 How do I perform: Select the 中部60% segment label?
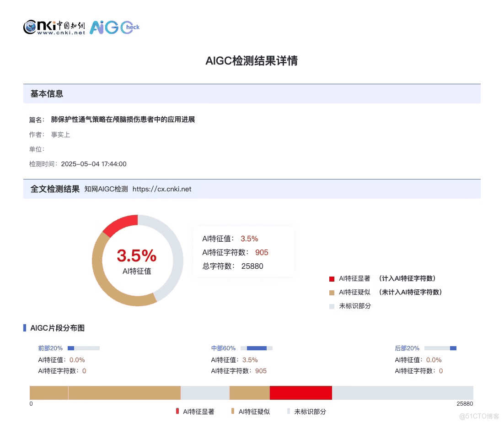(x=223, y=348)
